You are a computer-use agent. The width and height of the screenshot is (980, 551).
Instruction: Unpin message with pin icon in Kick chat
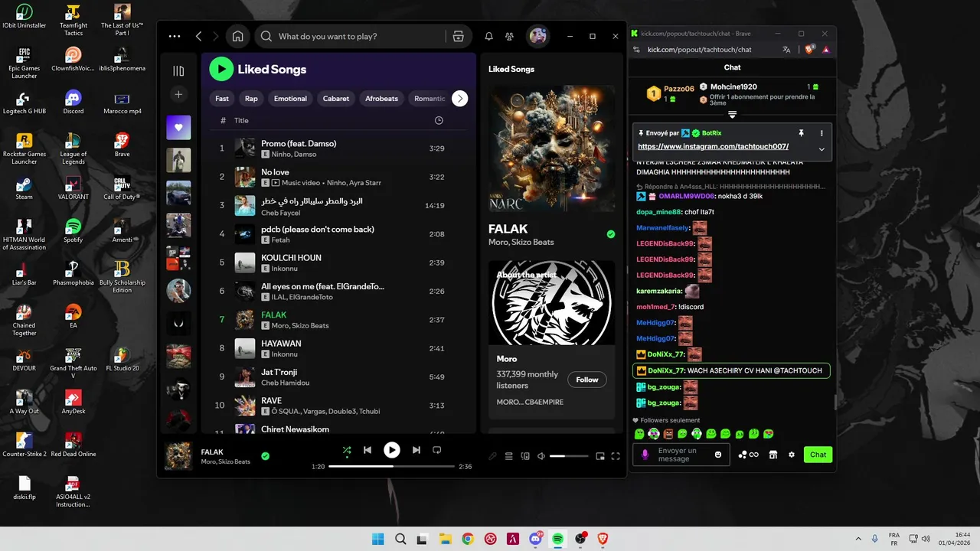pyautogui.click(x=802, y=133)
